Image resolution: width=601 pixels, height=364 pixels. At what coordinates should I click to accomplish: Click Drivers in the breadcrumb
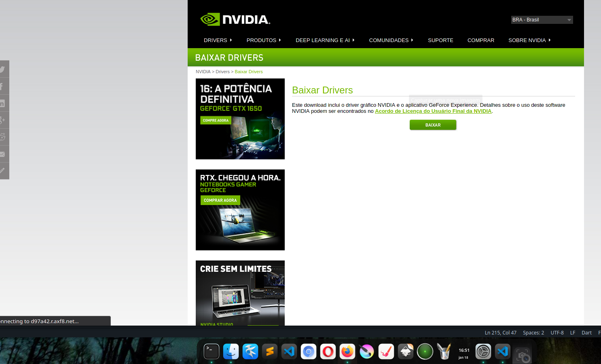(222, 72)
